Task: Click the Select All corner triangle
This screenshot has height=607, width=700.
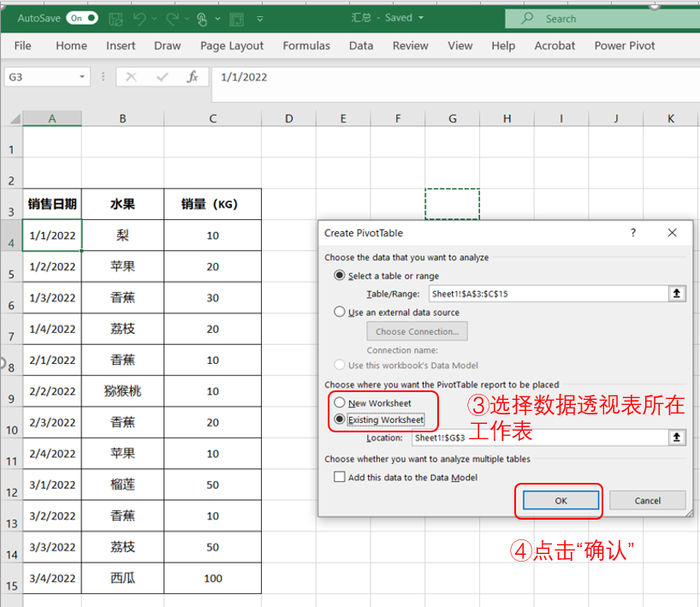Action: pyautogui.click(x=15, y=119)
